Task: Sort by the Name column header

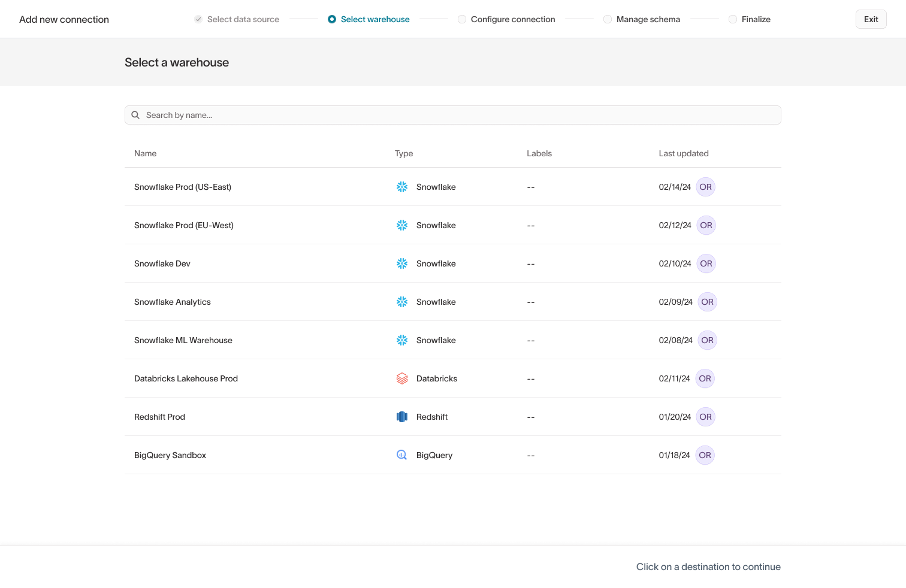Action: (146, 153)
